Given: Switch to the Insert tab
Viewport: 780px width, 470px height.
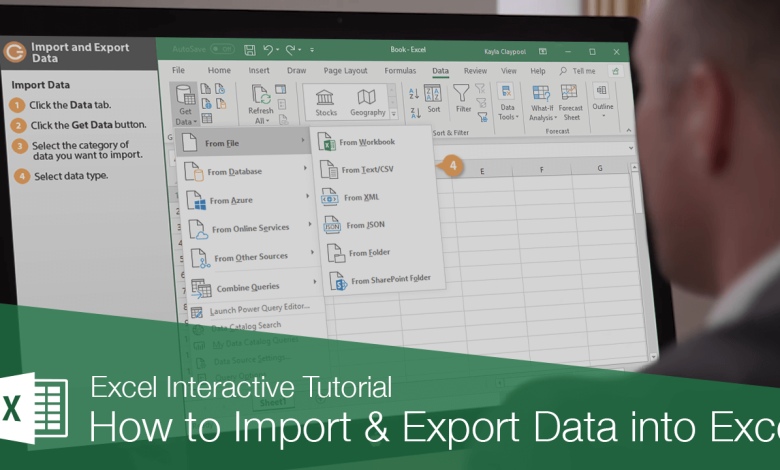Looking at the screenshot, I should (259, 71).
